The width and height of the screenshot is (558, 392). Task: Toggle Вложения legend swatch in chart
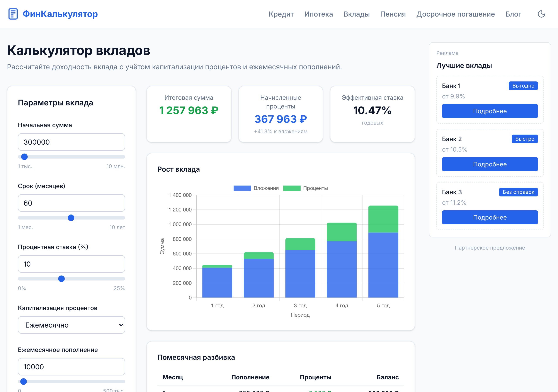[242, 188]
